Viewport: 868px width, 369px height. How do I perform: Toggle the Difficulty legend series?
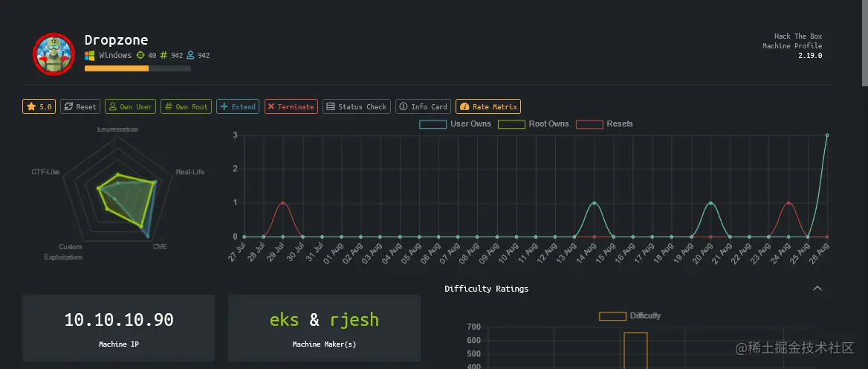[630, 316]
